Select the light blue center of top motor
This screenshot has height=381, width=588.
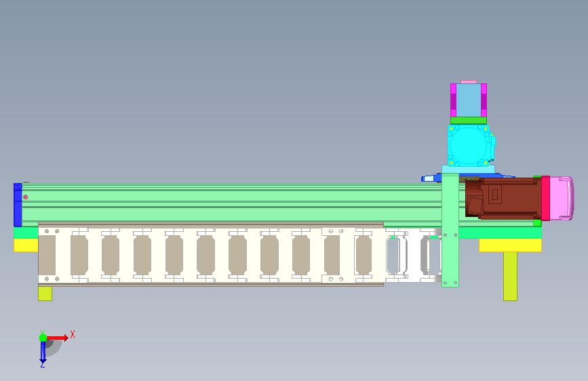pyautogui.click(x=469, y=100)
